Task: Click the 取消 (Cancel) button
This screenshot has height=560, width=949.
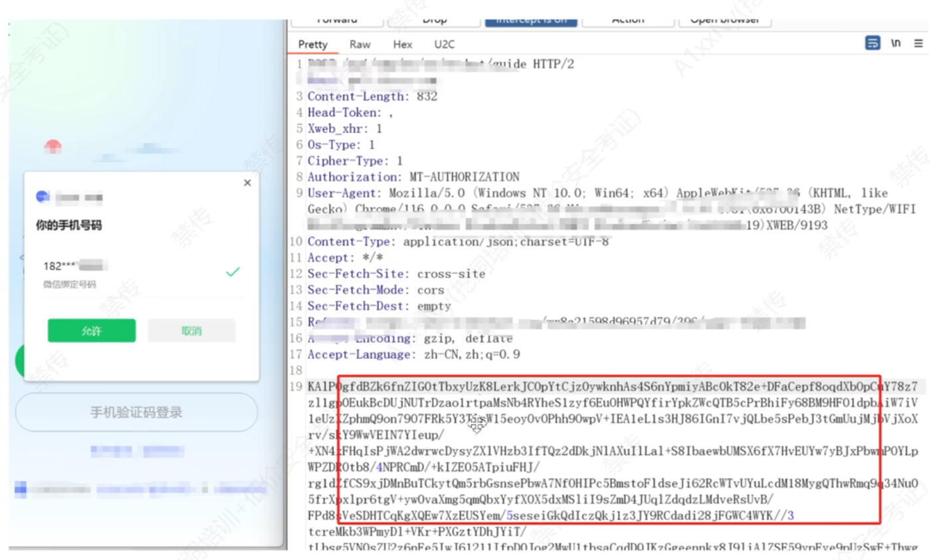Action: [x=191, y=331]
